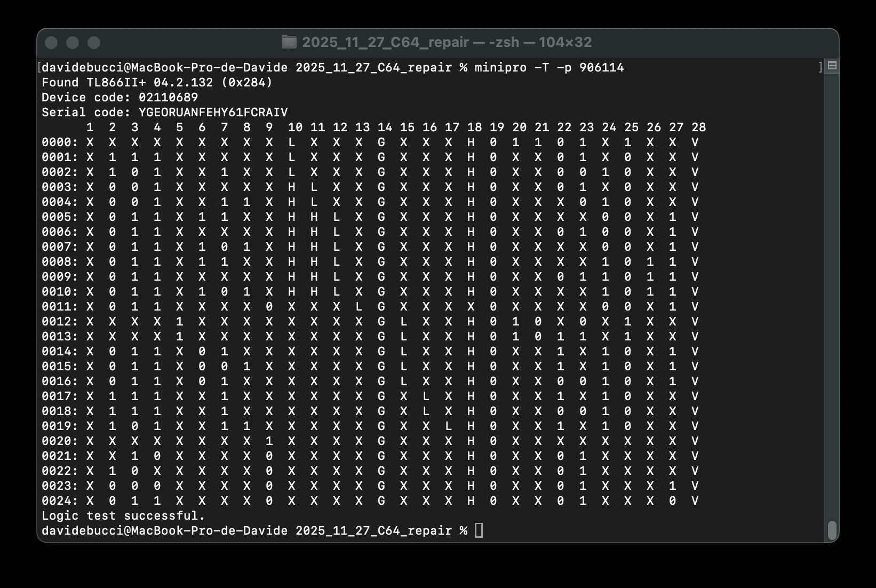Click the device code value 02110689
Viewport: 876px width, 588px height.
(168, 98)
